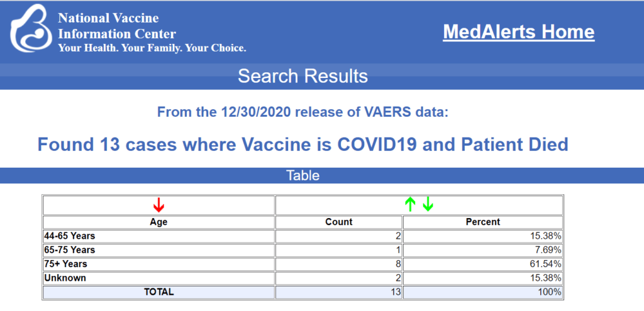Image resolution: width=644 pixels, height=311 pixels.
Task: Click the Table section header bar
Action: point(303,175)
